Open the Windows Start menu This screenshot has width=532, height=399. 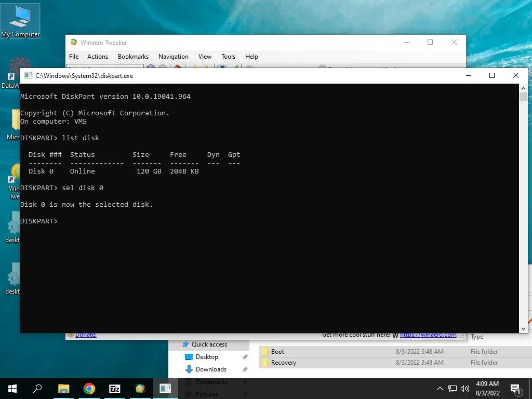tap(12, 389)
